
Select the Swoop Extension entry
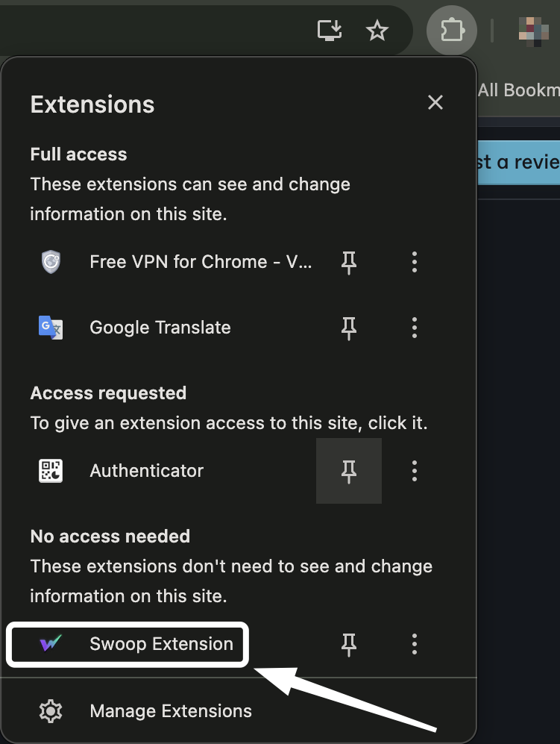161,644
